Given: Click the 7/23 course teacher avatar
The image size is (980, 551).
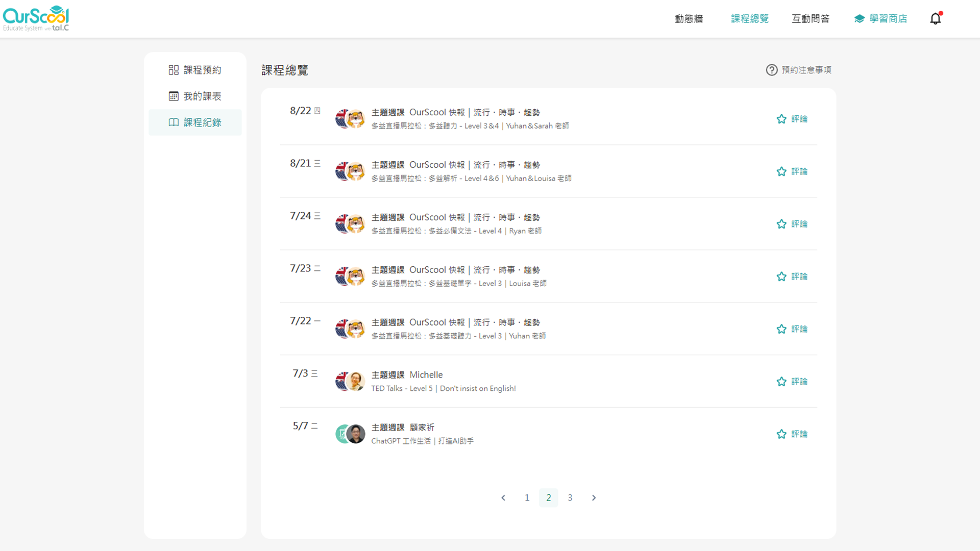Looking at the screenshot, I should tap(355, 276).
